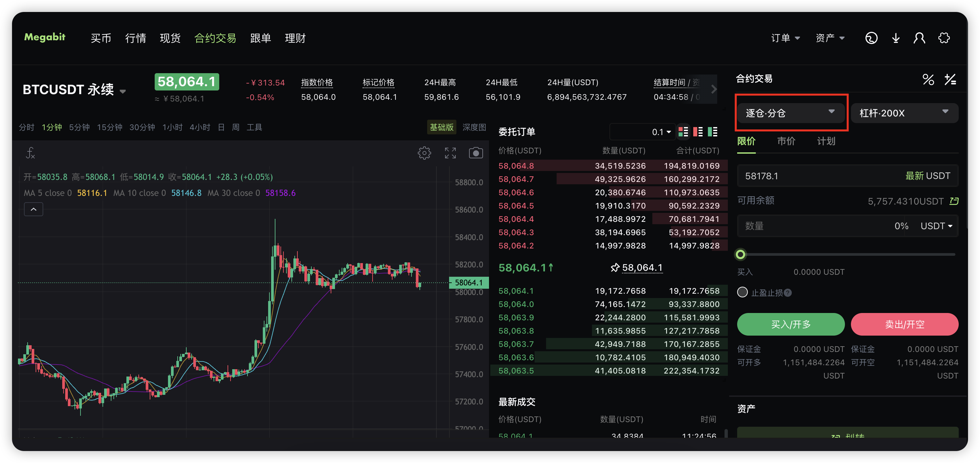Select 30分钟 chart interval
The width and height of the screenshot is (980, 463).
(x=142, y=127)
